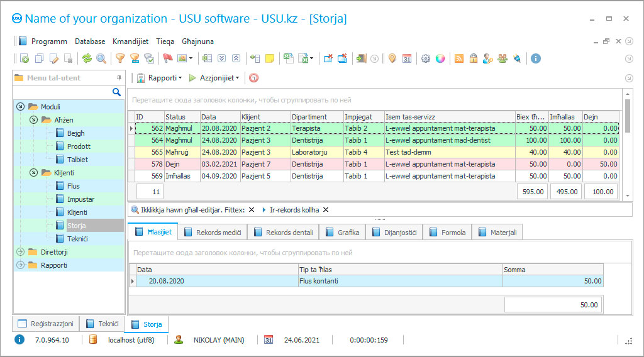Click the yellow sticky note icon
The image size is (644, 357).
coord(270,58)
